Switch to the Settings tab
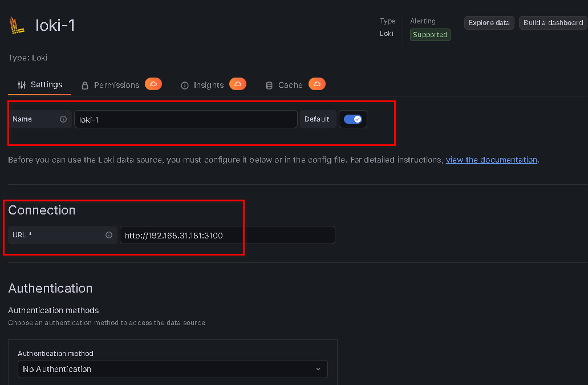The width and height of the screenshot is (588, 385). pos(40,85)
